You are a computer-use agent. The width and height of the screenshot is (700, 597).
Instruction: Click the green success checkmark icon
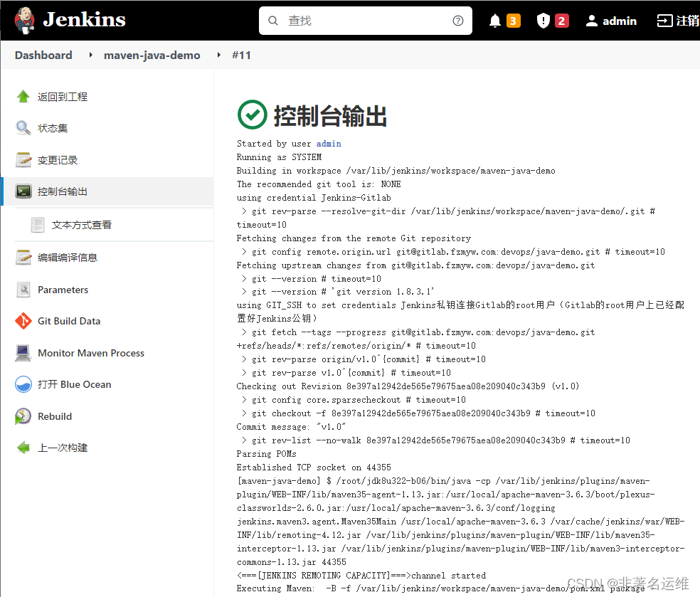pos(253,115)
